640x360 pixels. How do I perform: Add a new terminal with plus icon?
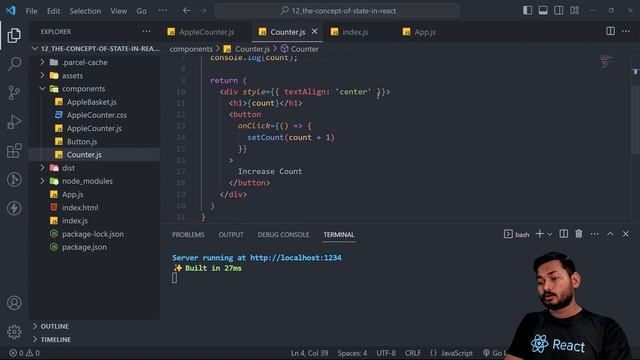point(540,234)
